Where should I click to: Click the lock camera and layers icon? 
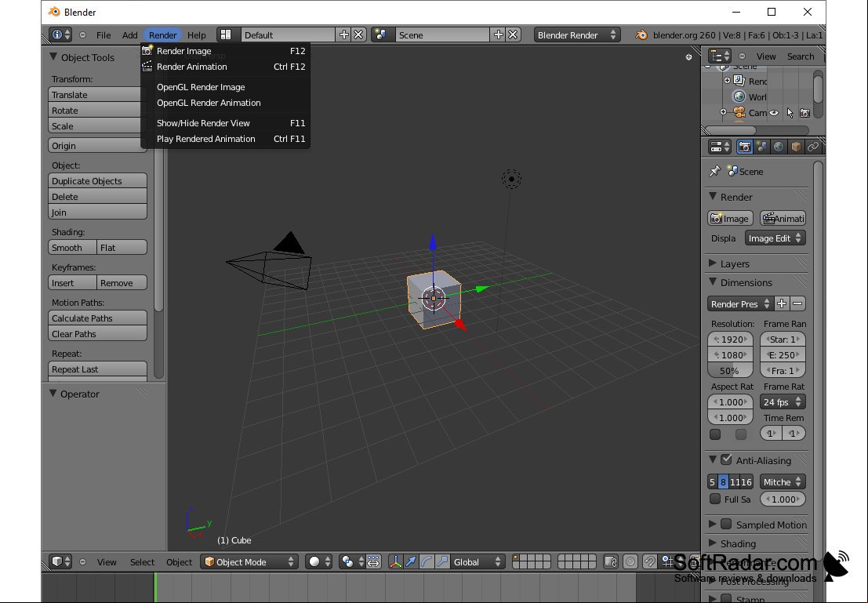coord(611,561)
